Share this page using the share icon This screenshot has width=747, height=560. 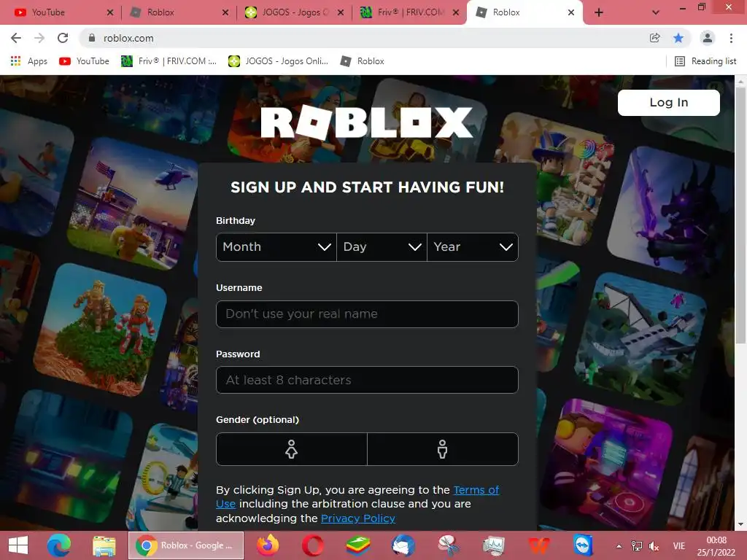(655, 38)
